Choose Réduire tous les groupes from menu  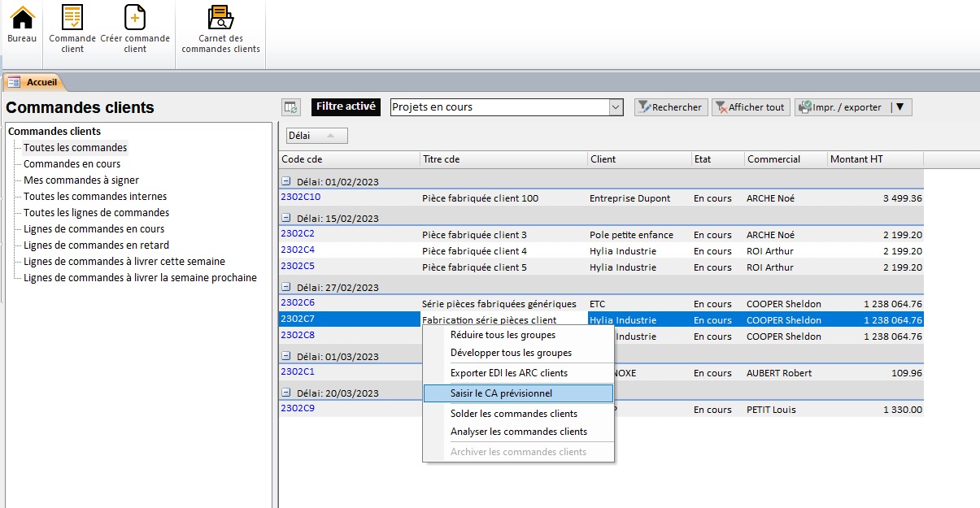coord(502,335)
